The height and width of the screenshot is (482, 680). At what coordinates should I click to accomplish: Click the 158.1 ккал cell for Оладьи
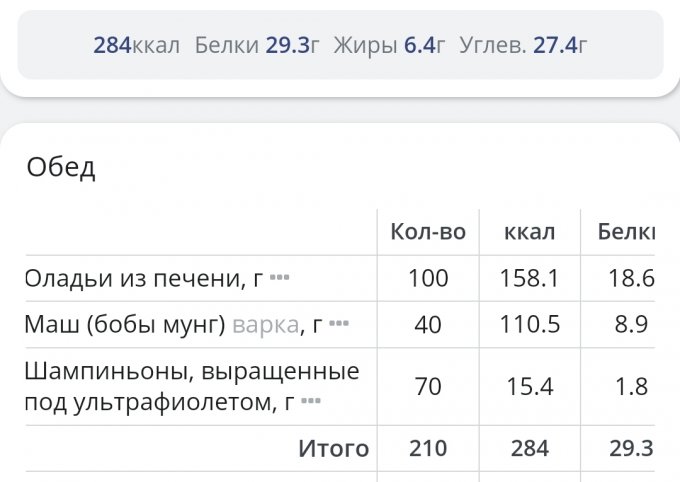tap(530, 278)
